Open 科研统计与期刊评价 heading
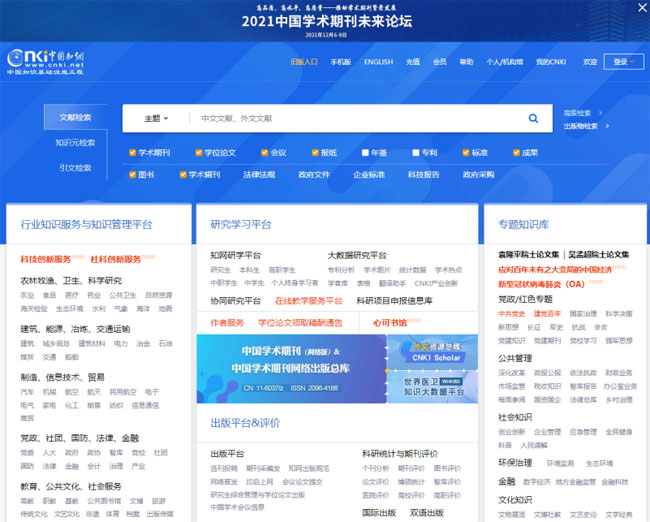 pos(400,454)
